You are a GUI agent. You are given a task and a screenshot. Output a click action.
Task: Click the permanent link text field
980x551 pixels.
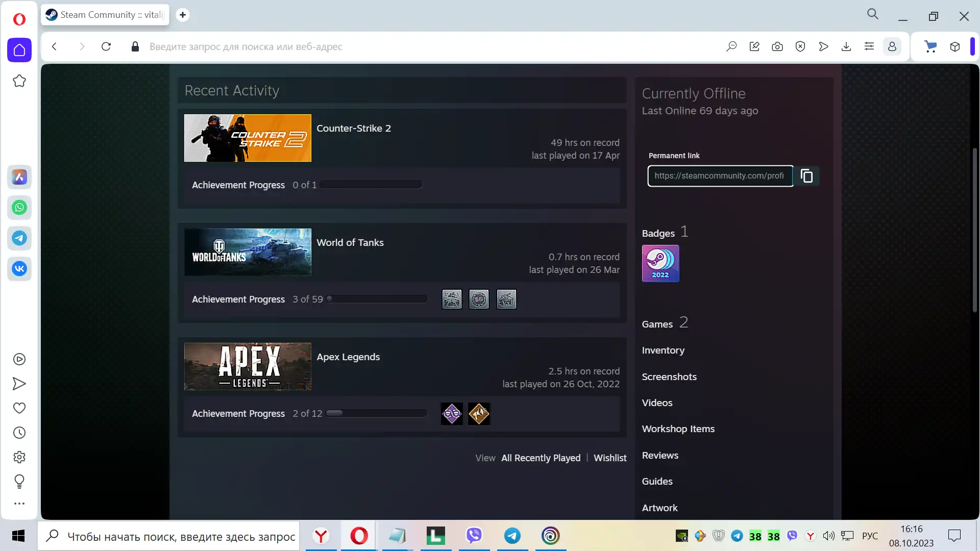pos(720,176)
